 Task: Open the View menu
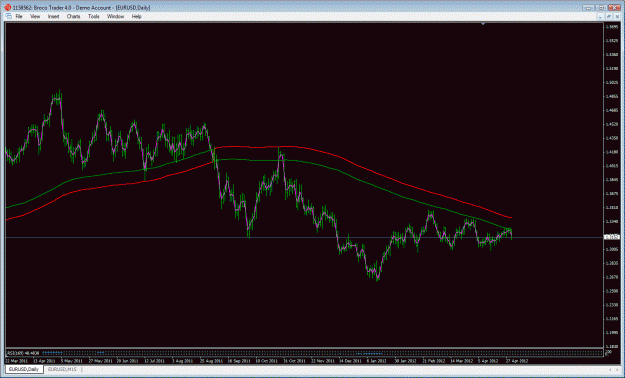pyautogui.click(x=35, y=16)
